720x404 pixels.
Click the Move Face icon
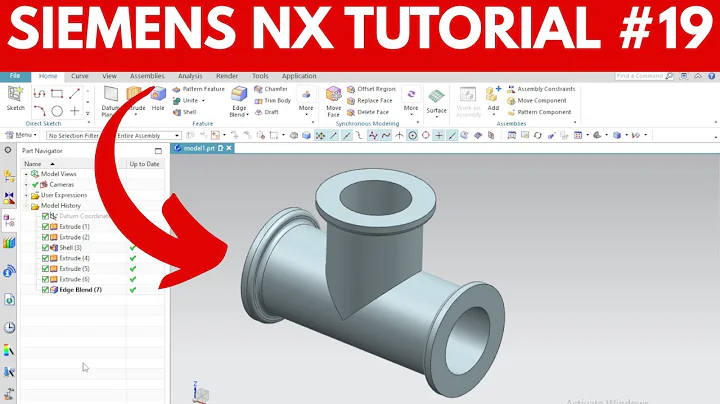333,94
